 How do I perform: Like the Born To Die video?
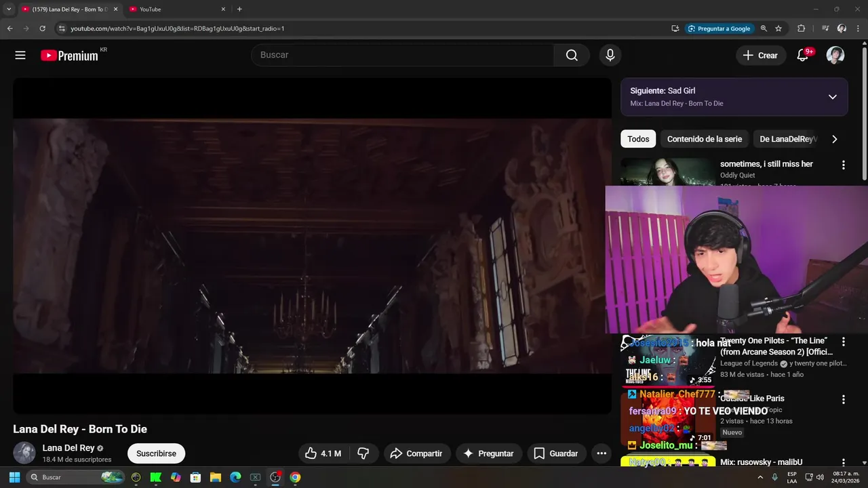pos(323,453)
